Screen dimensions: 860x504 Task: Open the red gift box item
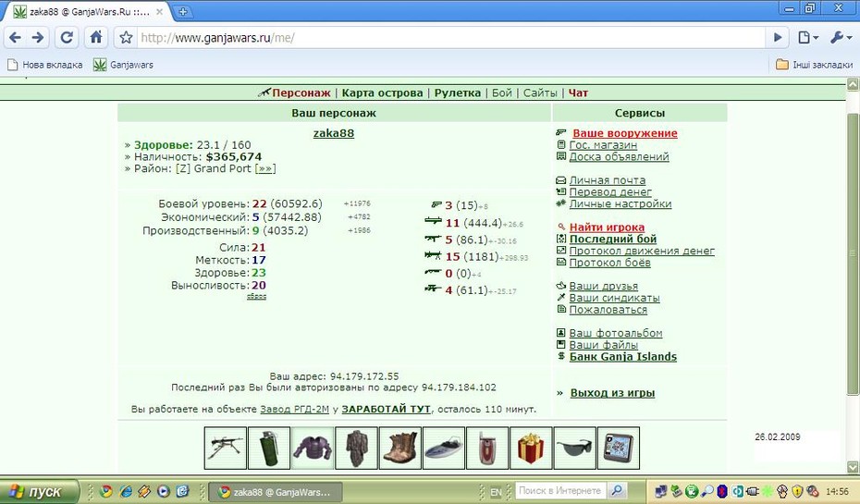tap(531, 449)
